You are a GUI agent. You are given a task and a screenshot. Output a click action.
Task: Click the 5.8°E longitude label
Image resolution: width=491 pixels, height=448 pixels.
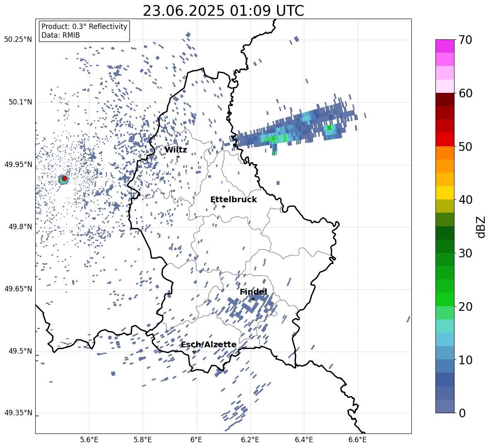(x=143, y=440)
